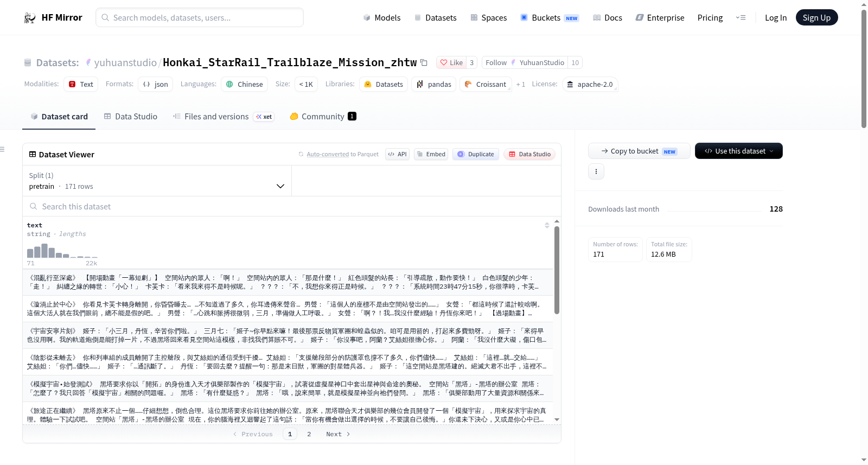The image size is (868, 465).
Task: Select the pandas library tag
Action: point(434,84)
